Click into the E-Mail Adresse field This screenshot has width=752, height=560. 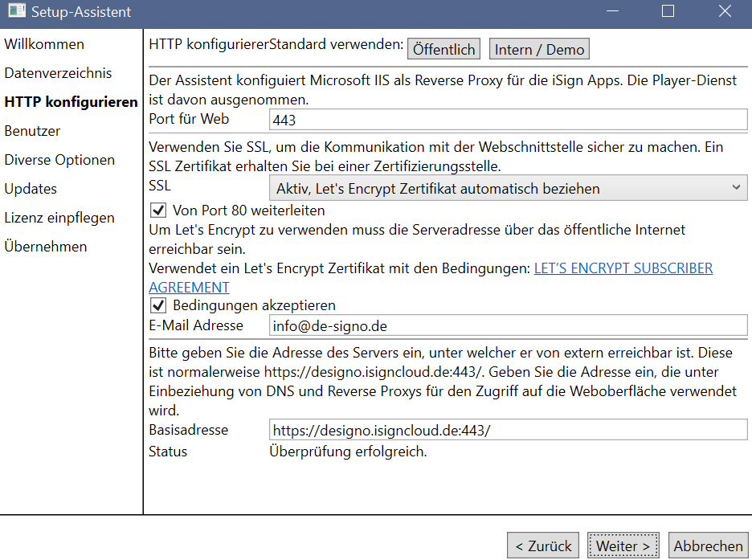(x=508, y=325)
